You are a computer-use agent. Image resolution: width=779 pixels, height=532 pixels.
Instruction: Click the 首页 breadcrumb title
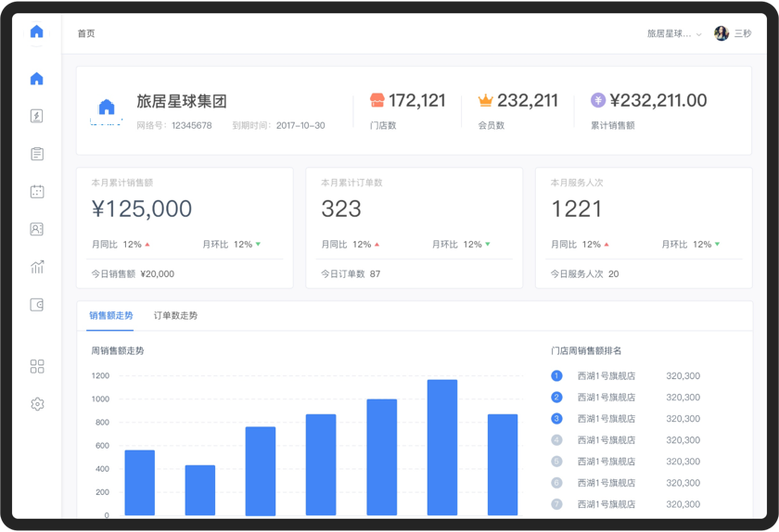click(86, 33)
